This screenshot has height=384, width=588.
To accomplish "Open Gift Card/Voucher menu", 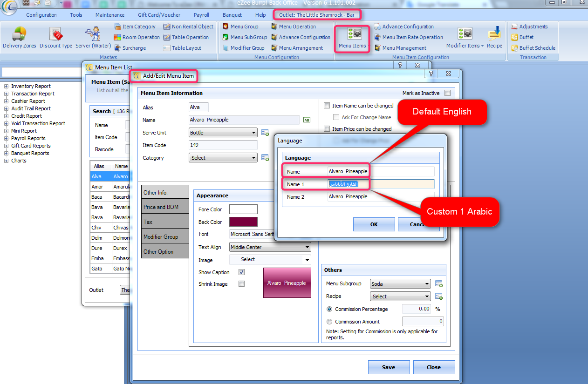I will pyautogui.click(x=159, y=15).
